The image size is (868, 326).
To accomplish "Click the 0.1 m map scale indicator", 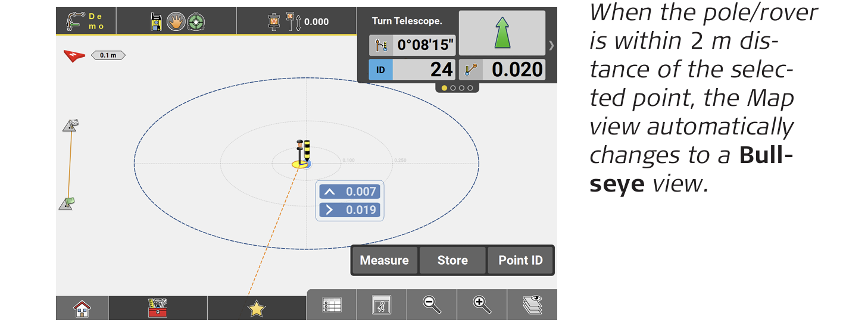I will 108,55.
